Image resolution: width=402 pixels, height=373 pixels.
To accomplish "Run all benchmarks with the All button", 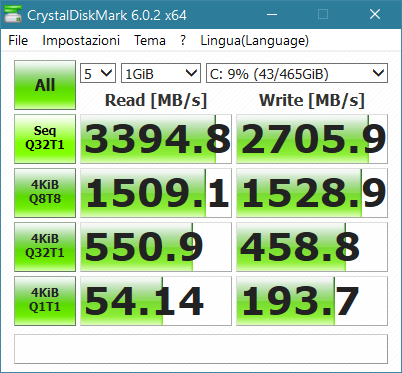I will [x=45, y=85].
